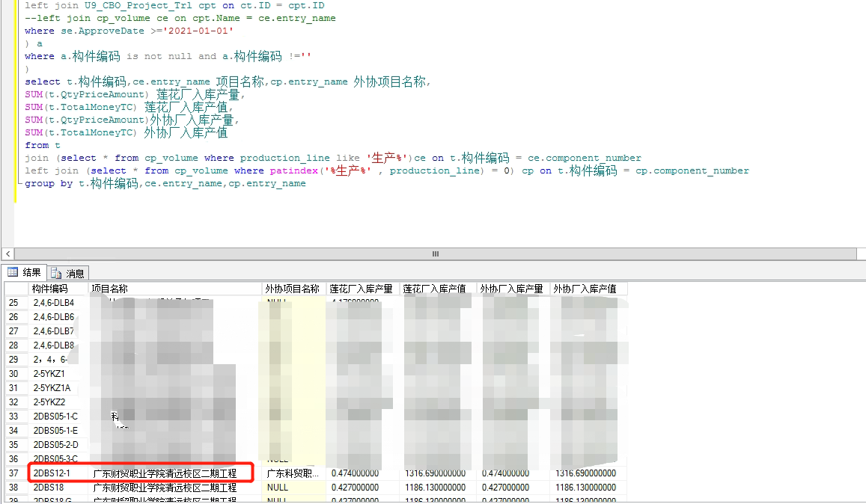Click cell 2-5YKZ1A

pyautogui.click(x=52, y=388)
